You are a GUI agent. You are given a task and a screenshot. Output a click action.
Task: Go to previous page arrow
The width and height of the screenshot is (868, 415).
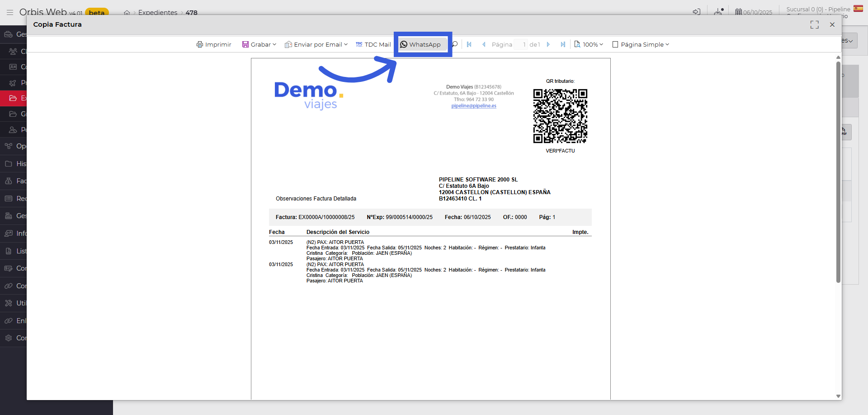coord(484,44)
